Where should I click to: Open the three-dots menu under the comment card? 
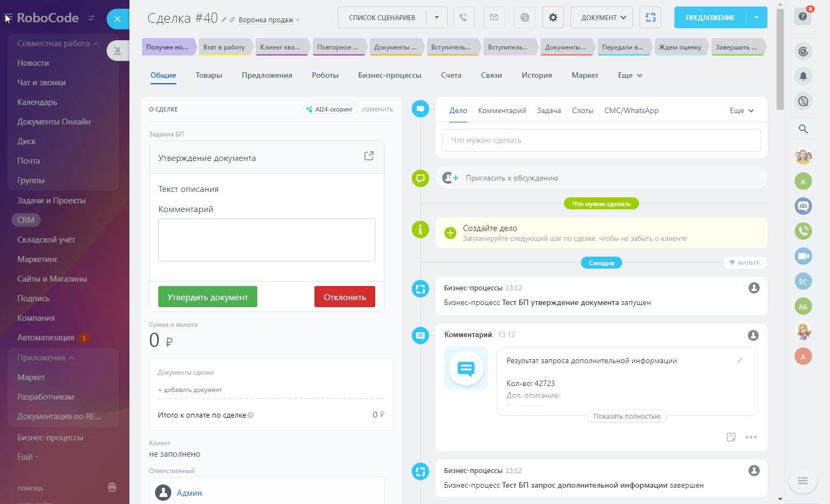tap(751, 437)
